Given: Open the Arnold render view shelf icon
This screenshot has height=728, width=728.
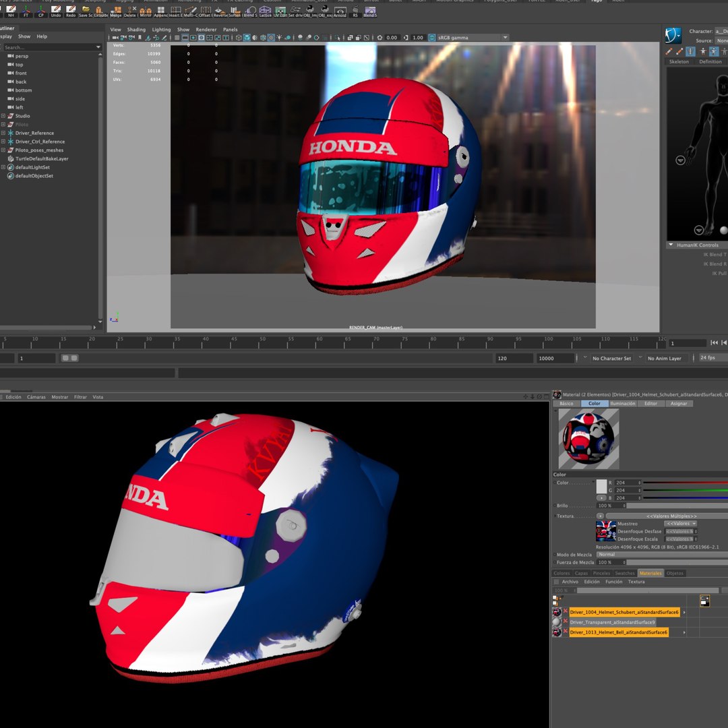Looking at the screenshot, I should pyautogui.click(x=340, y=11).
